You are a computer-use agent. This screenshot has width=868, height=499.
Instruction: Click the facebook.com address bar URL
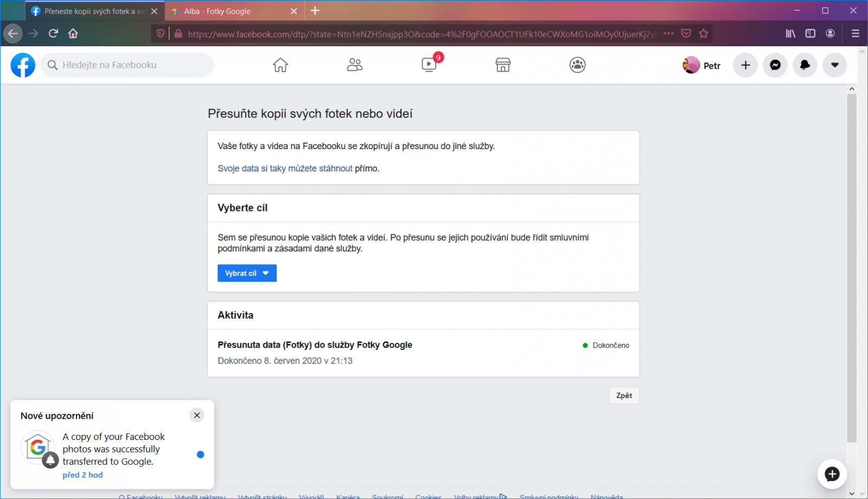click(x=422, y=34)
